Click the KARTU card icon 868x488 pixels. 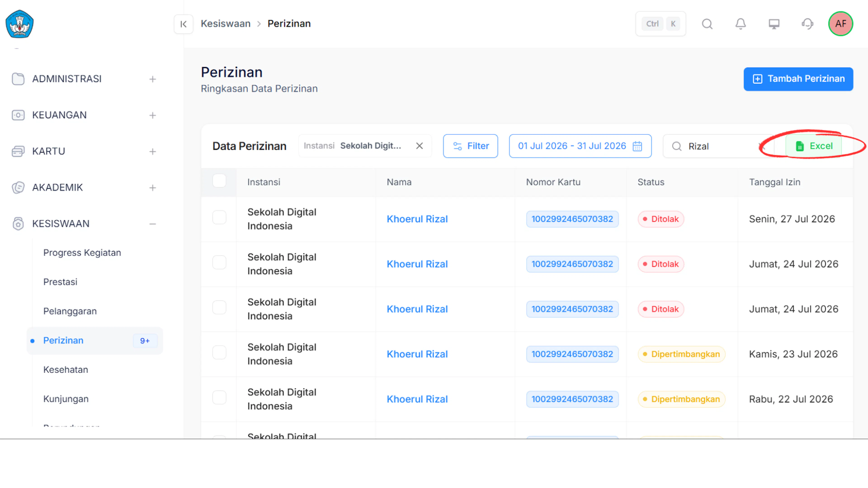click(18, 151)
